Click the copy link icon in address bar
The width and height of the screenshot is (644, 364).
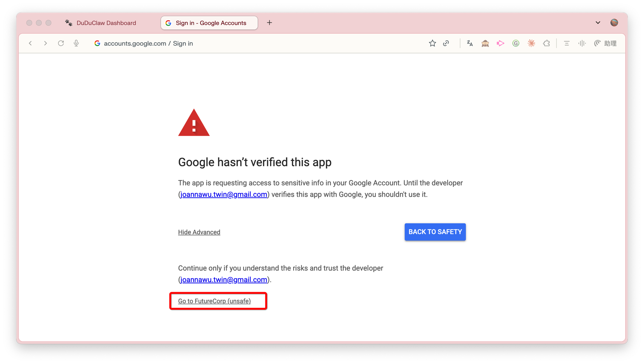click(x=446, y=43)
